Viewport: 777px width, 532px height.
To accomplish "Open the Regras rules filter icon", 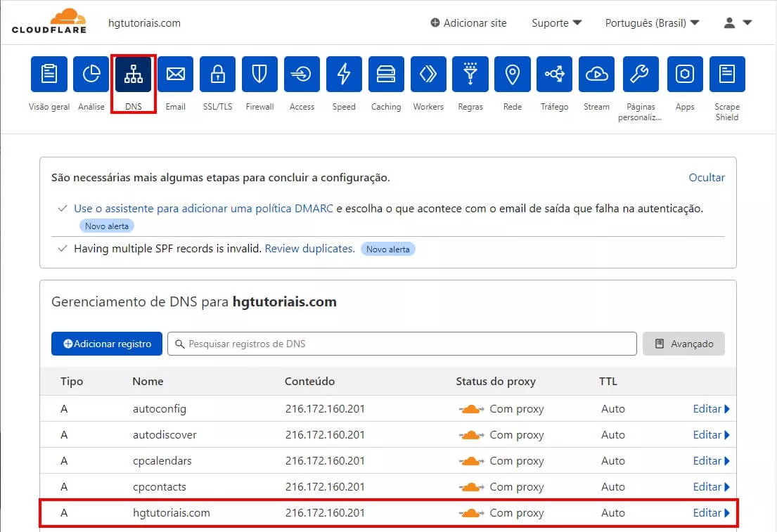I will (x=470, y=74).
